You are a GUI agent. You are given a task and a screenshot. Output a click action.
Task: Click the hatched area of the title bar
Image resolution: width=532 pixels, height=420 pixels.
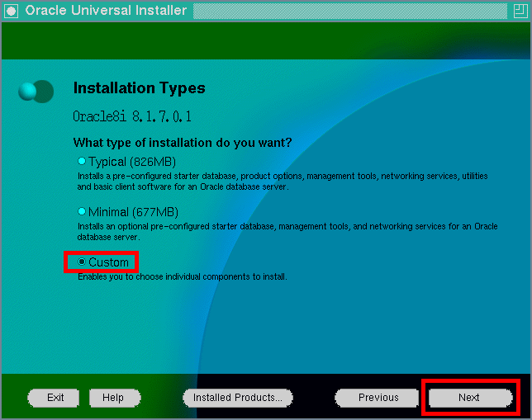tap(347, 11)
